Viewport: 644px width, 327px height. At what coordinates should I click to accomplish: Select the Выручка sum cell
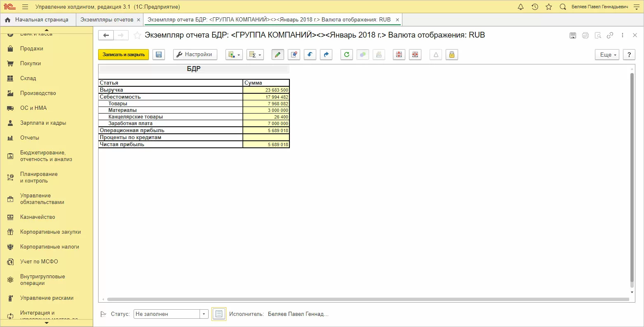266,90
